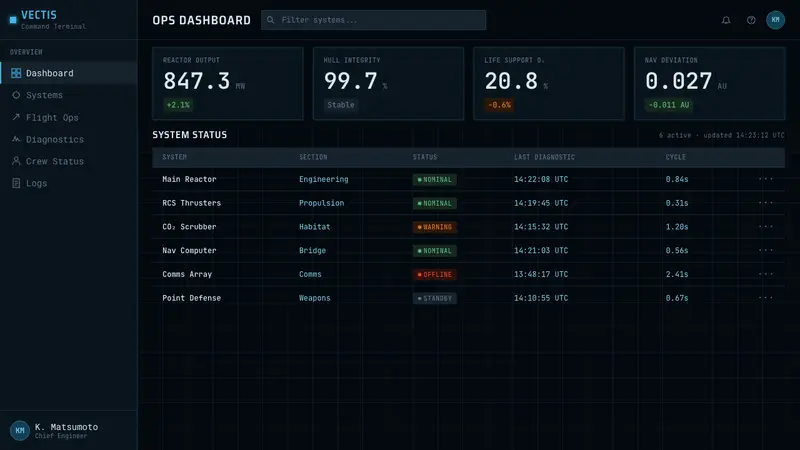
Task: Click the OFFLINE status badge
Action: click(x=435, y=274)
